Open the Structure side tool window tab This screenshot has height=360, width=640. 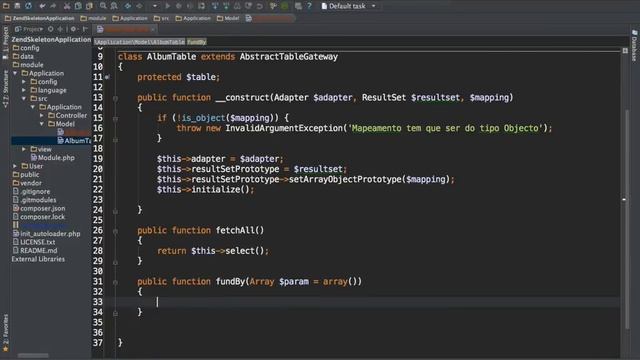click(5, 88)
